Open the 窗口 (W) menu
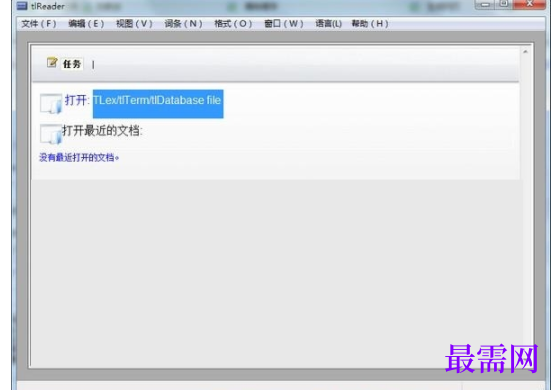 pyautogui.click(x=284, y=24)
